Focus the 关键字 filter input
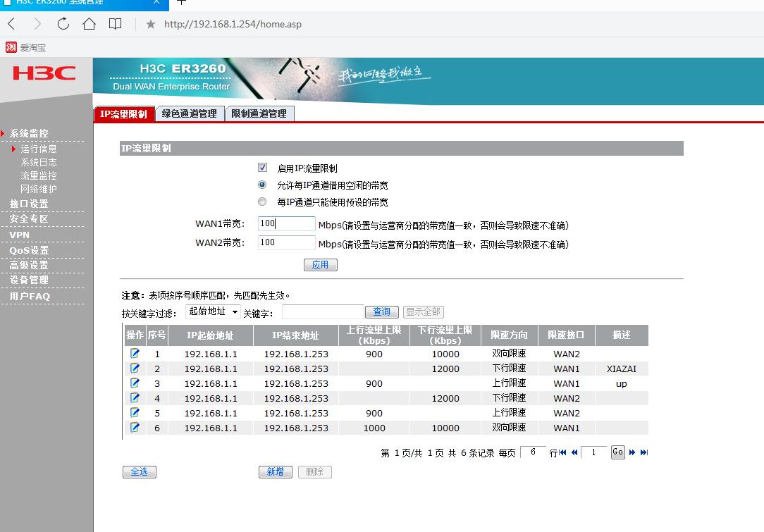 [x=323, y=311]
